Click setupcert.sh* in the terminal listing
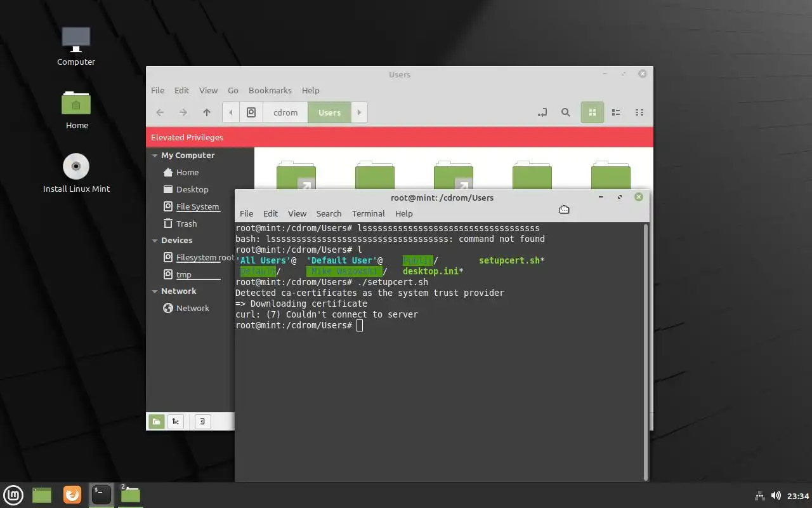Screen dimensions: 812x508 point(512,260)
